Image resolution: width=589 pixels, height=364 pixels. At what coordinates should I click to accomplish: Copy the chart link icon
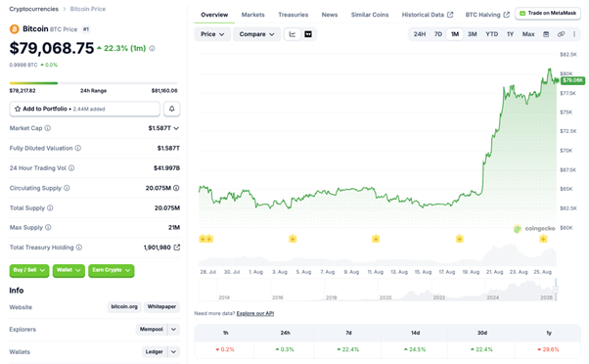click(x=561, y=34)
